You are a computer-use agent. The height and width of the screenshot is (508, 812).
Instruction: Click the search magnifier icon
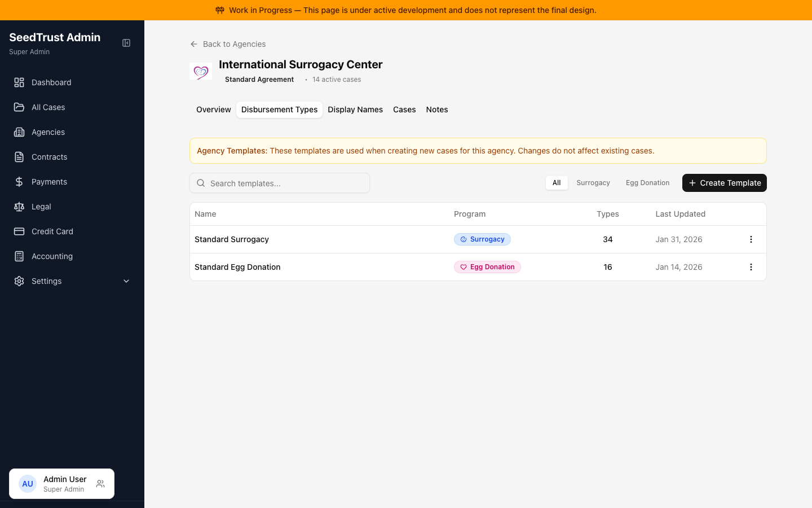pyautogui.click(x=201, y=183)
